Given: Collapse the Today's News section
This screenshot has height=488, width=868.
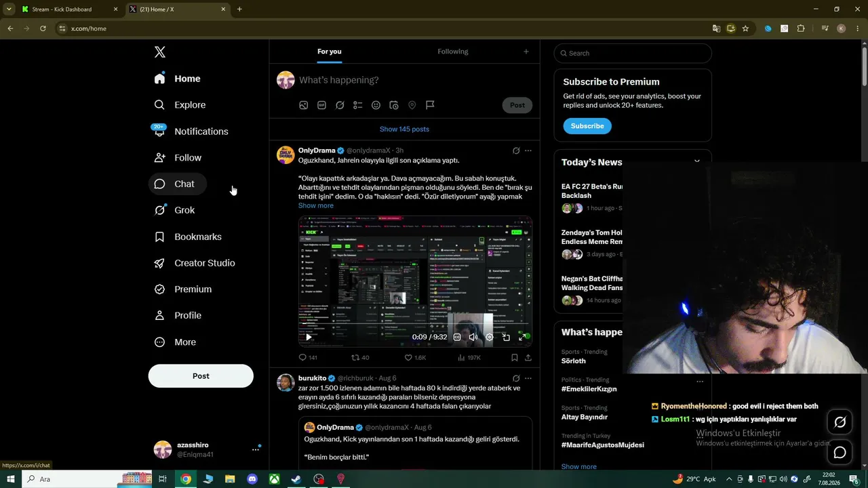Looking at the screenshot, I should [696, 161].
